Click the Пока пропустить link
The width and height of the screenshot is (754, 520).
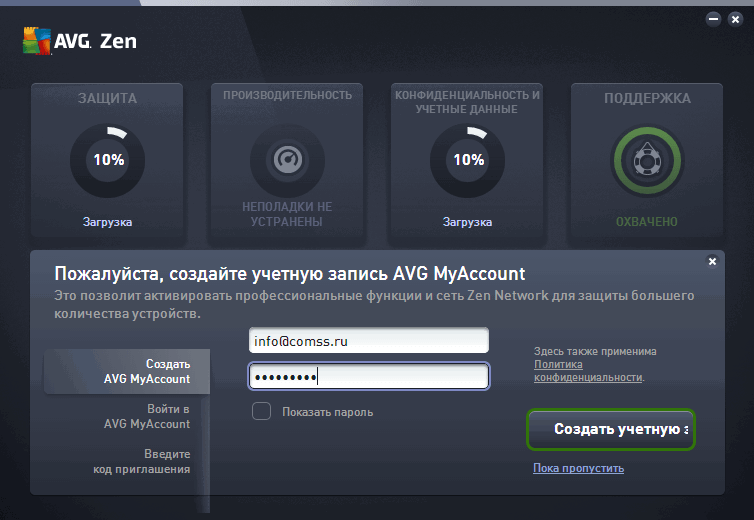click(578, 468)
